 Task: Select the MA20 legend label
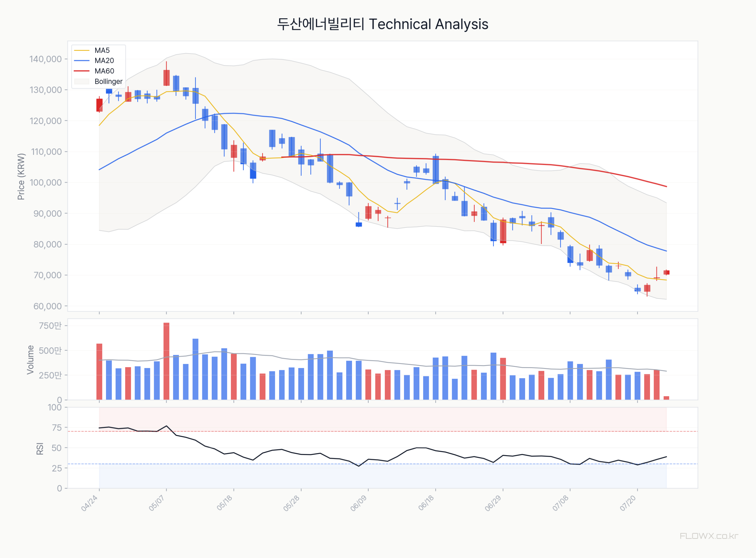tap(104, 61)
